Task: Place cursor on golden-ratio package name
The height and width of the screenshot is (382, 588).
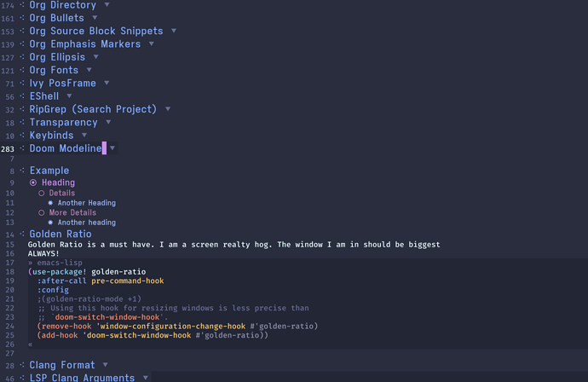Action: pos(118,272)
